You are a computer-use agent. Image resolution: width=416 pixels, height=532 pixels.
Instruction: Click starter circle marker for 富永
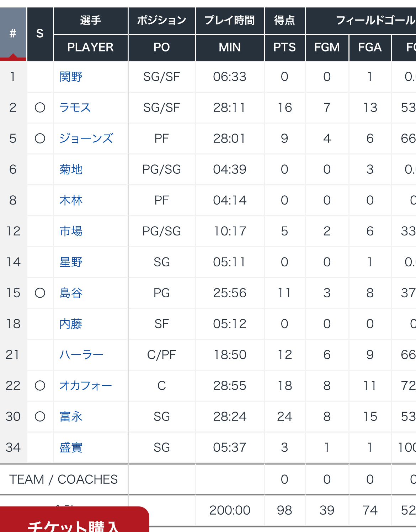[40, 417]
